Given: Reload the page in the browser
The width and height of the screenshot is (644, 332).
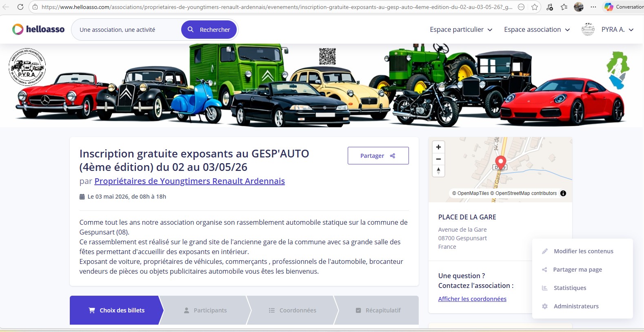Looking at the screenshot, I should 20,7.
